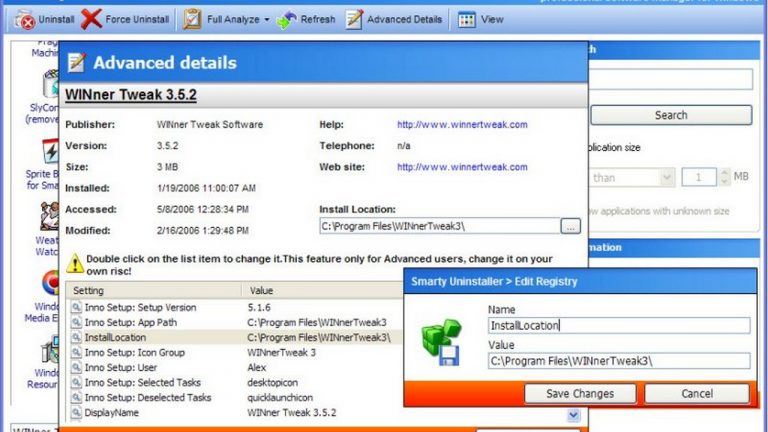The image size is (768, 432).
Task: Select the InstallLocation list row
Action: (235, 337)
